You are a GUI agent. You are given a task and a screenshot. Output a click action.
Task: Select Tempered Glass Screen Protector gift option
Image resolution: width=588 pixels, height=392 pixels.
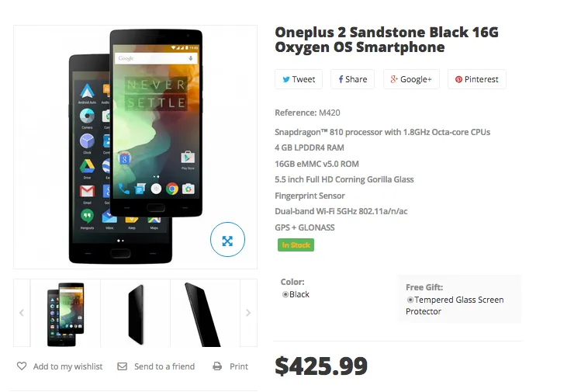point(410,300)
